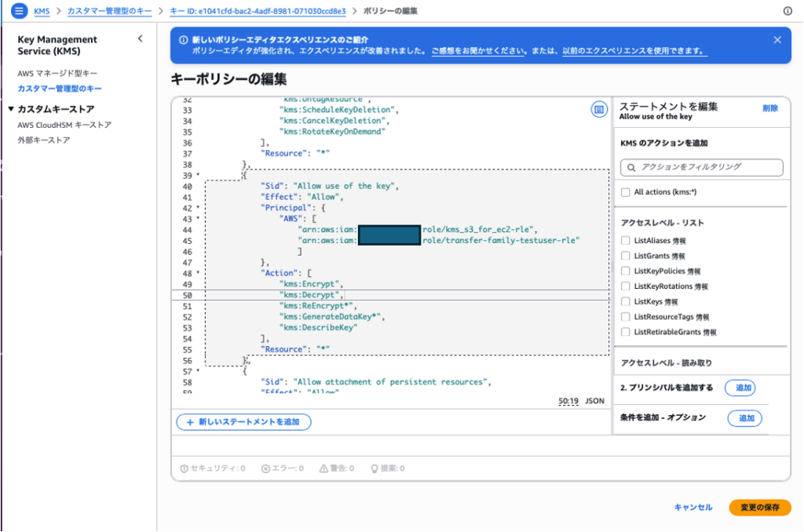The height and width of the screenshot is (532, 804).
Task: Collapse the custom key store section triangle
Action: (11, 108)
